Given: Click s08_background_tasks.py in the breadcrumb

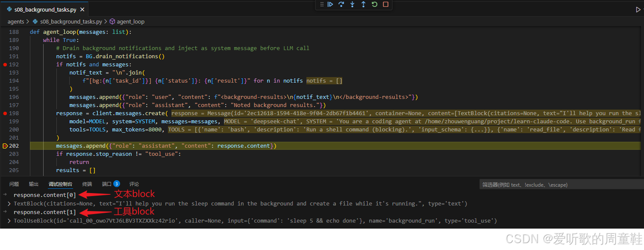Looking at the screenshot, I should (71, 21).
